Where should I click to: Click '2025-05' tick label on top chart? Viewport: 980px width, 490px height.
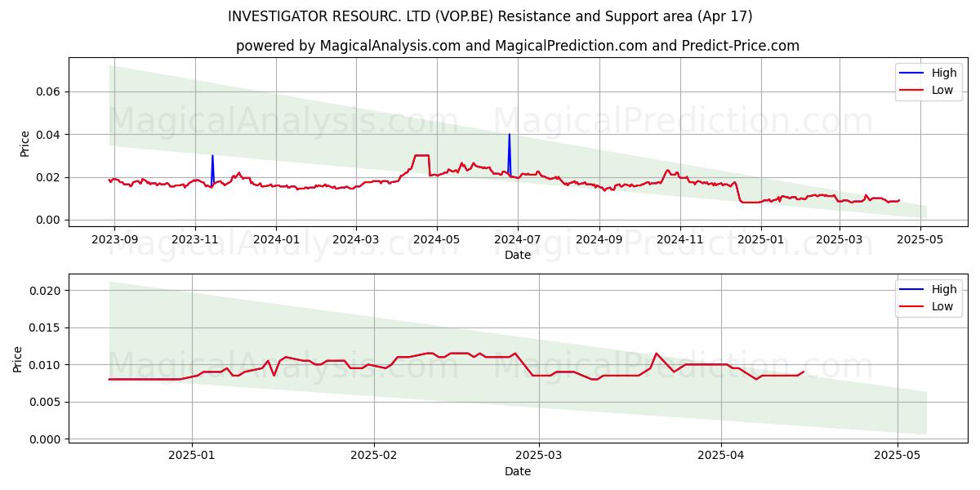tap(921, 240)
